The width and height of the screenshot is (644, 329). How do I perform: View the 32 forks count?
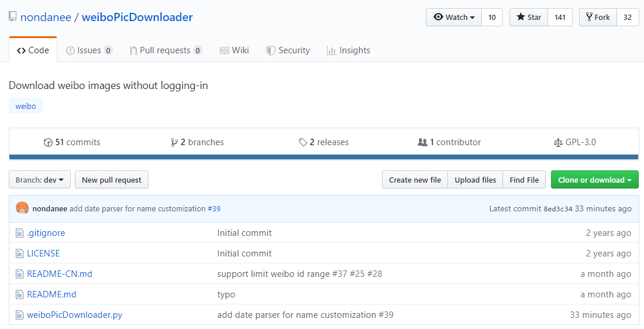click(628, 18)
